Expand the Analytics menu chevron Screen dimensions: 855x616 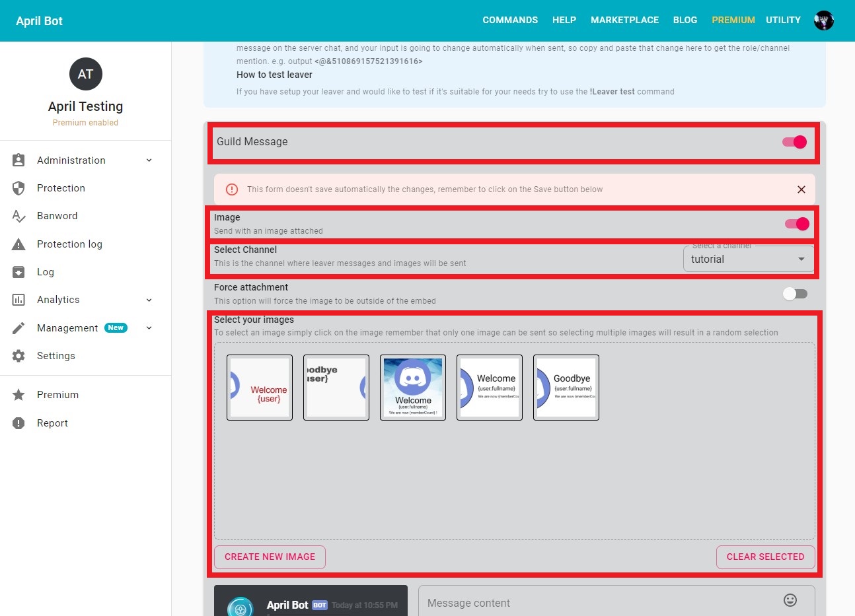pyautogui.click(x=149, y=300)
